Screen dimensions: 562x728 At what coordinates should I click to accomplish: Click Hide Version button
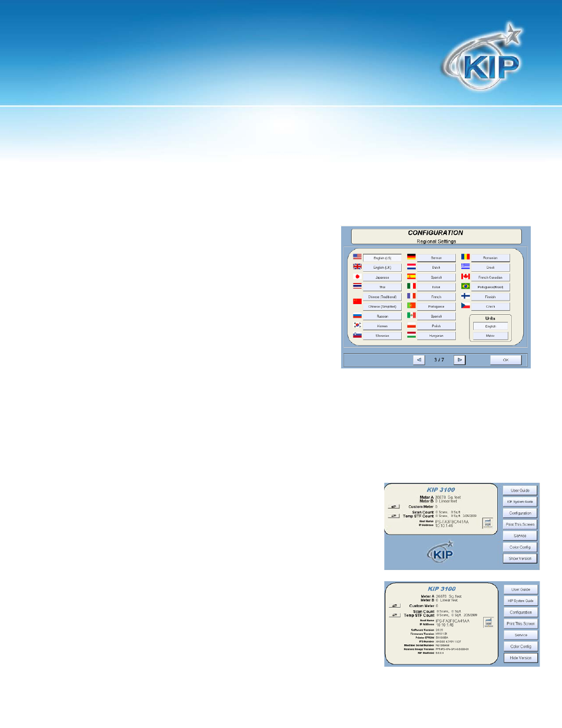(x=521, y=657)
